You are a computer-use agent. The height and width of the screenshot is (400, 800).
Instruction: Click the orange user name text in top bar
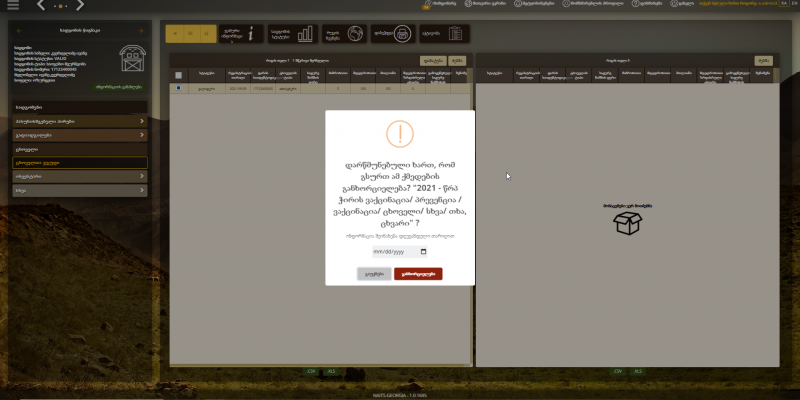(x=738, y=3)
